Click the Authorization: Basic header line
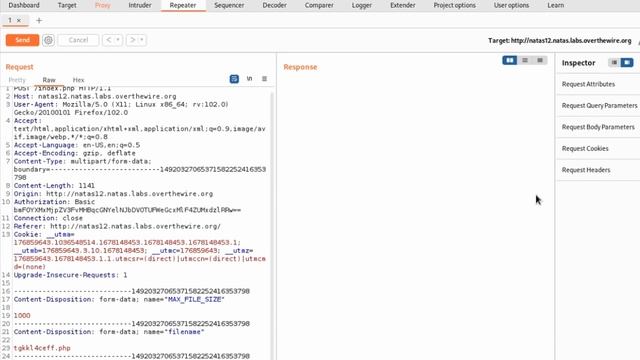 coord(127,206)
